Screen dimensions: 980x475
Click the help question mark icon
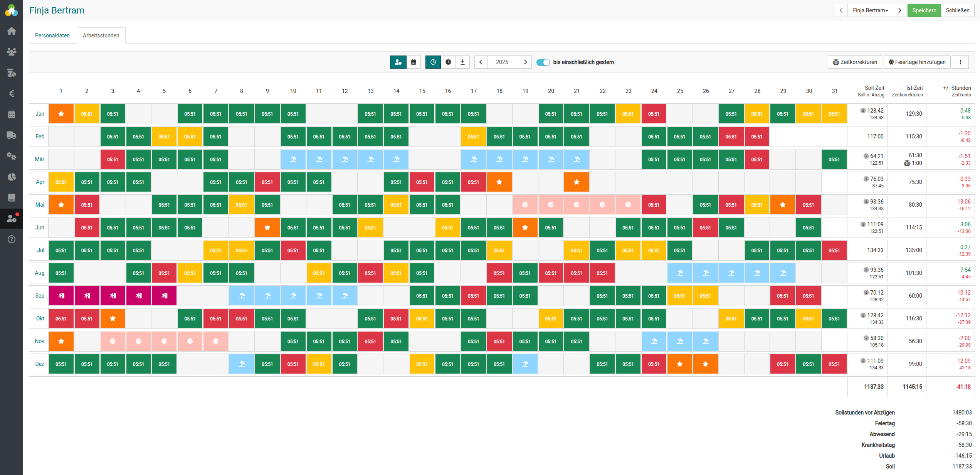pos(12,239)
